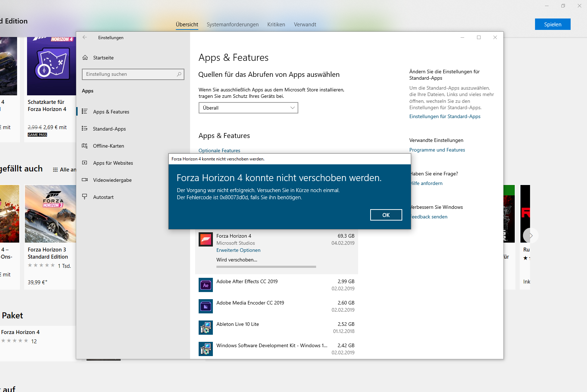Switch to Systemanforderungen tab in Store
The image size is (587, 392).
coord(233,25)
